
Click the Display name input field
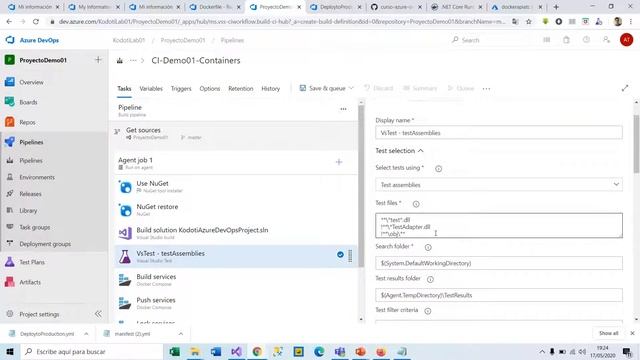[x=499, y=133]
